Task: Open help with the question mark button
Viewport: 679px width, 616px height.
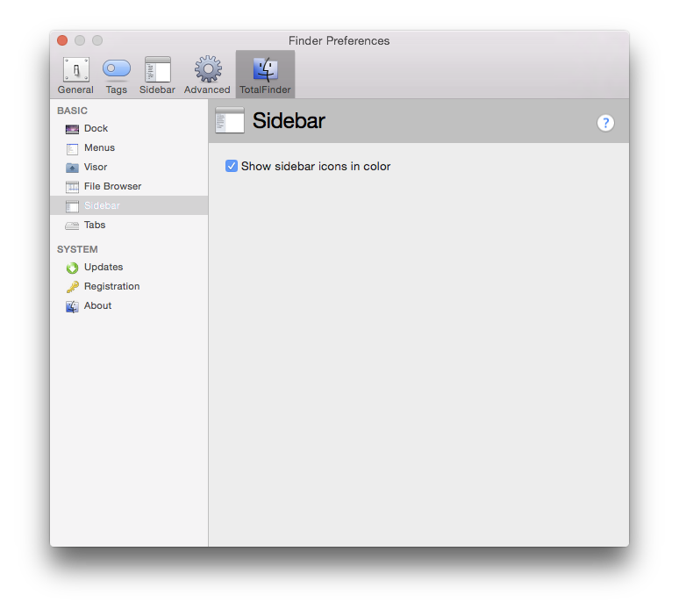Action: [x=605, y=123]
